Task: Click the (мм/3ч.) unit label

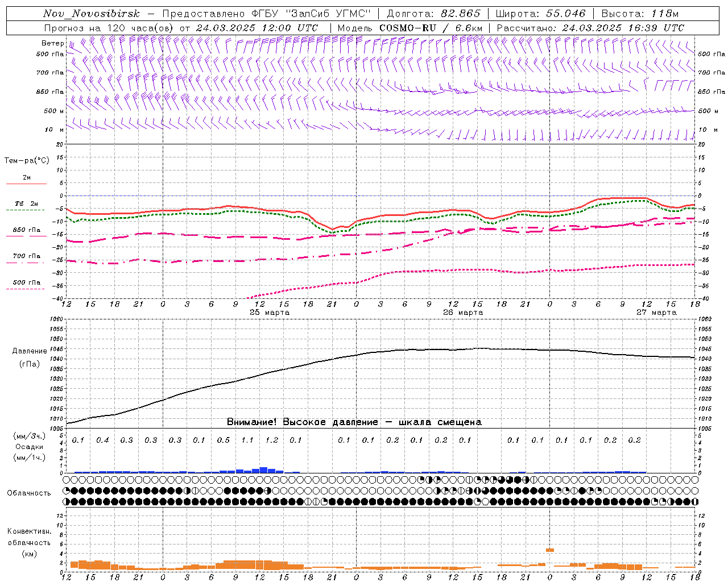Action: 30,436
